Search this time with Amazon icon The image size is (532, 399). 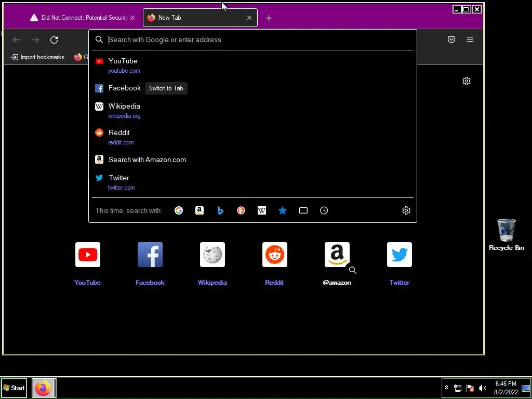199,210
